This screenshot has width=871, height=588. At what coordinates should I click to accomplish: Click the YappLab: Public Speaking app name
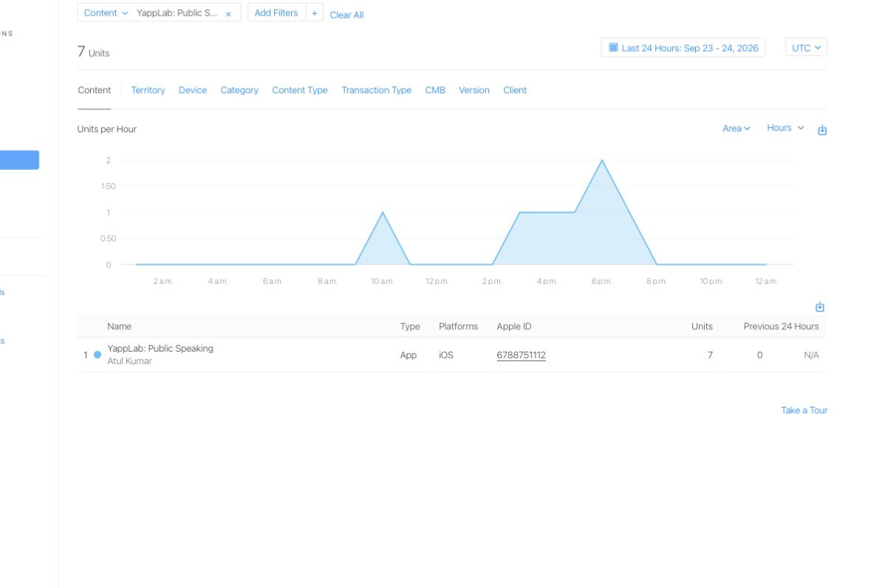(160, 348)
